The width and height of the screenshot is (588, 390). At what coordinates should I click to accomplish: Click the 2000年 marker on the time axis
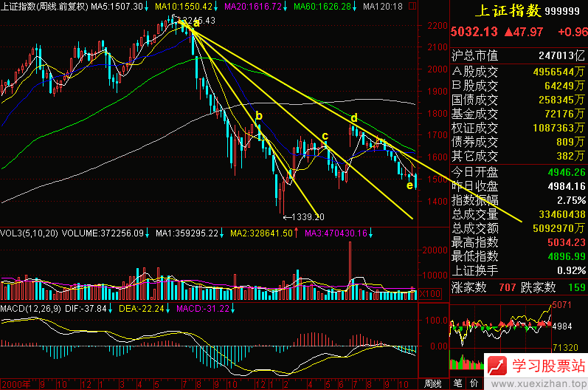15,384
